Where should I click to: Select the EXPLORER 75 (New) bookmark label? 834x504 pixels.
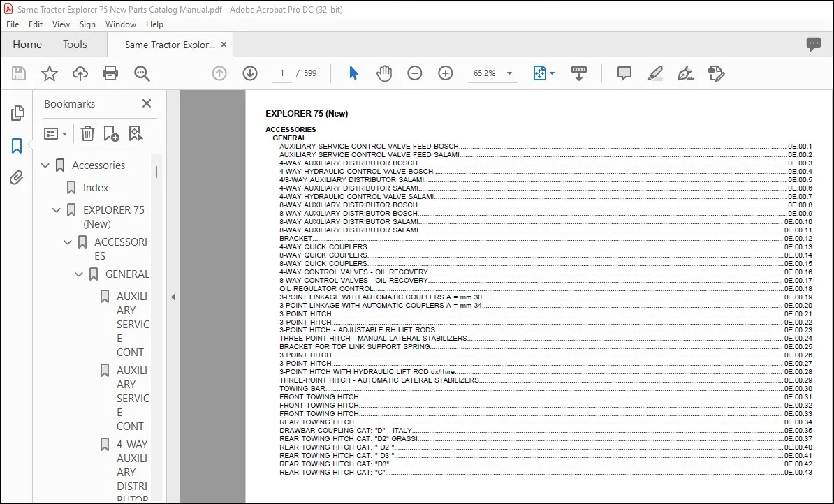coord(114,217)
